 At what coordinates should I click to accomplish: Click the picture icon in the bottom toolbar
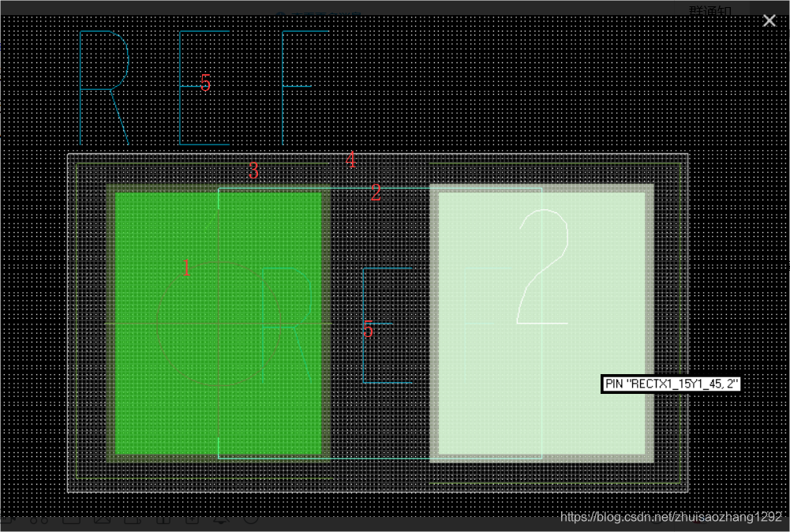(x=101, y=520)
